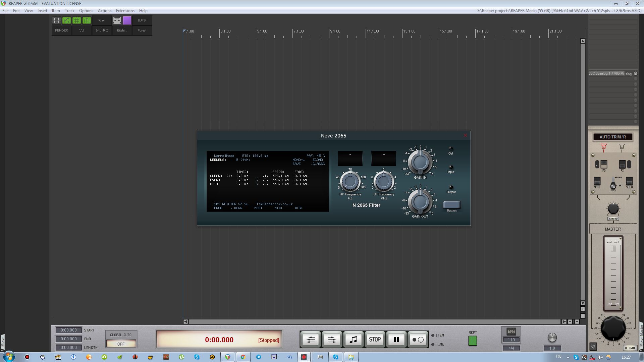
Task: Open the File menu
Action: [5, 11]
